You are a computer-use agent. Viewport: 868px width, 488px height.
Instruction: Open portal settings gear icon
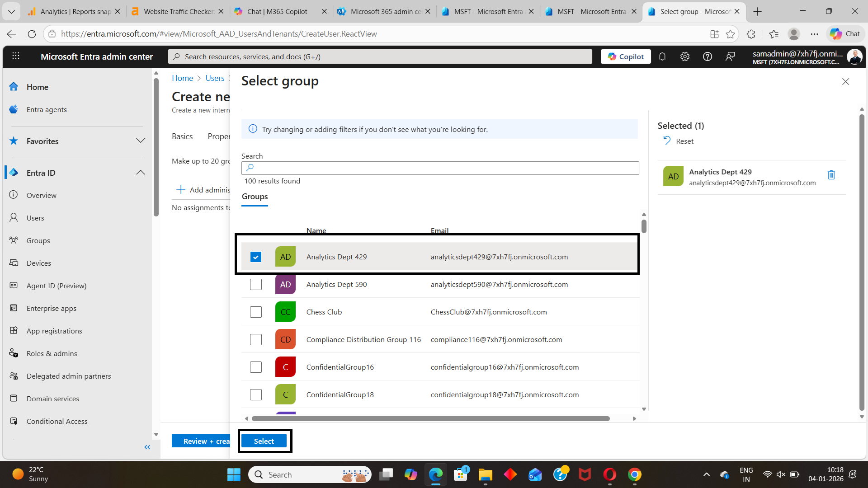click(x=685, y=56)
